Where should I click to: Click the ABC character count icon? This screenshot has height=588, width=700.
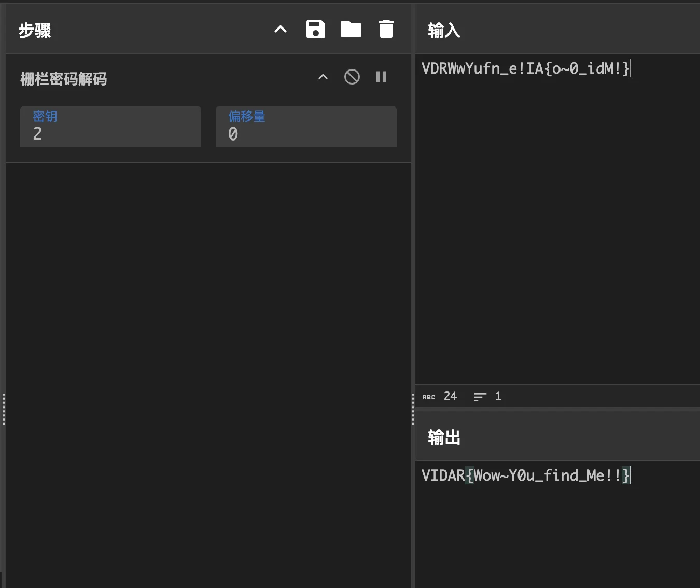(429, 397)
